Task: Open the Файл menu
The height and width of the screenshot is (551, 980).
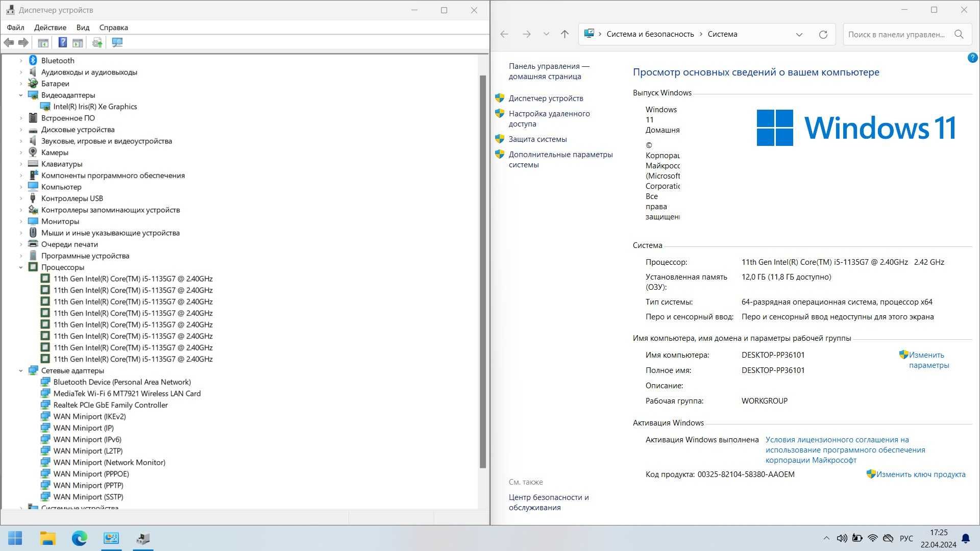Action: [x=16, y=28]
